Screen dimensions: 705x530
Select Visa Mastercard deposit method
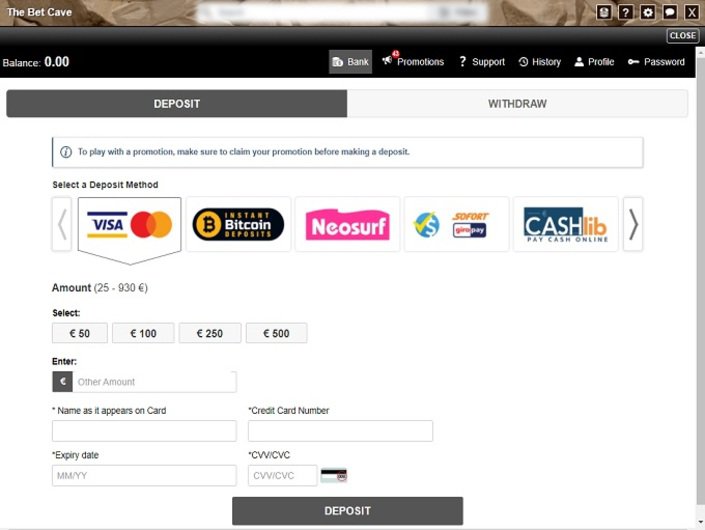coord(129,224)
